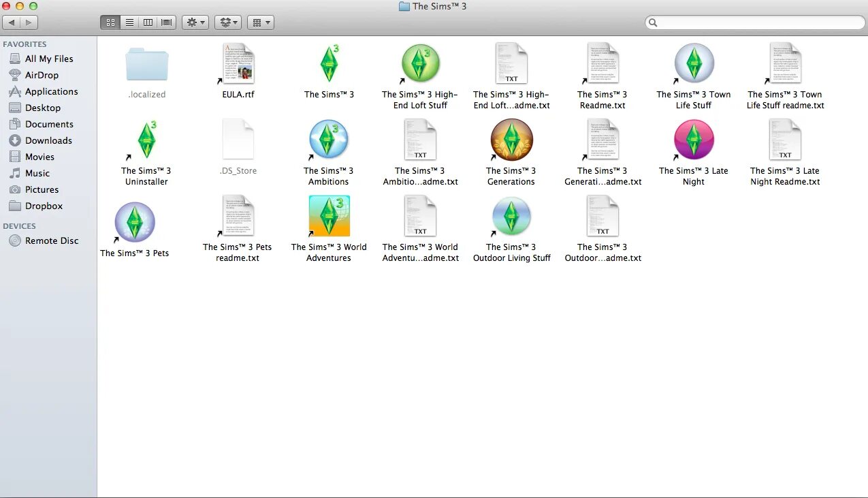Go back with the toolbar back arrow
Screen dimensions: 868x498
point(12,22)
